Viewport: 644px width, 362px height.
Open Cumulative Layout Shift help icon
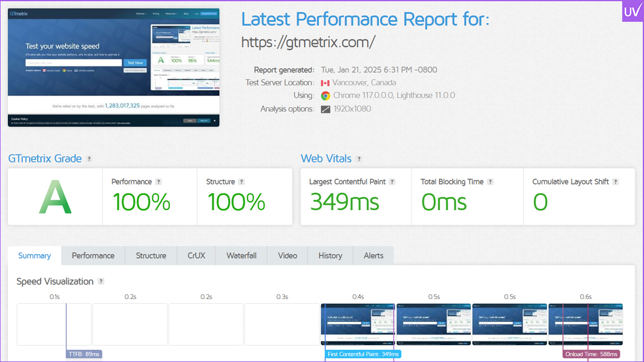pyautogui.click(x=616, y=182)
